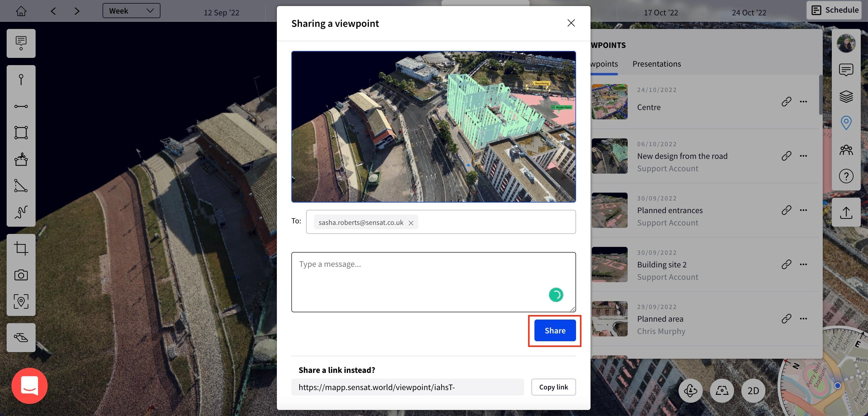The width and height of the screenshot is (868, 416).
Task: Switch view to 2D mode
Action: (x=753, y=390)
